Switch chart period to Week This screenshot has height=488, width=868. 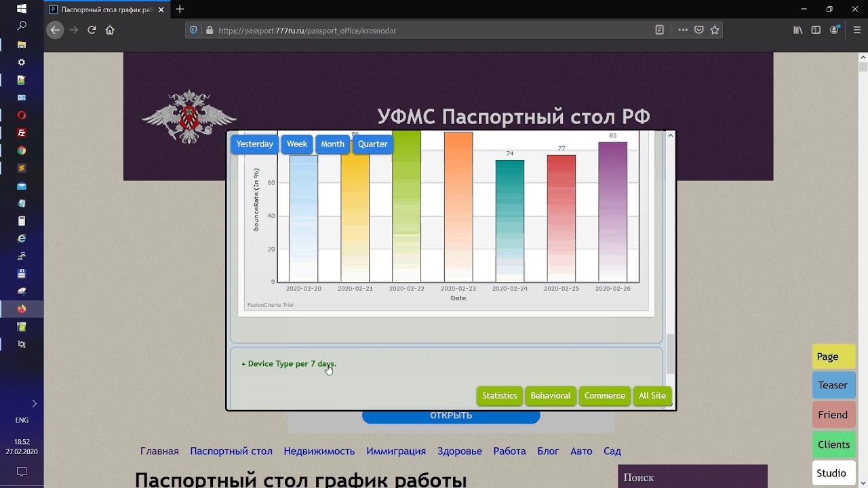point(297,144)
